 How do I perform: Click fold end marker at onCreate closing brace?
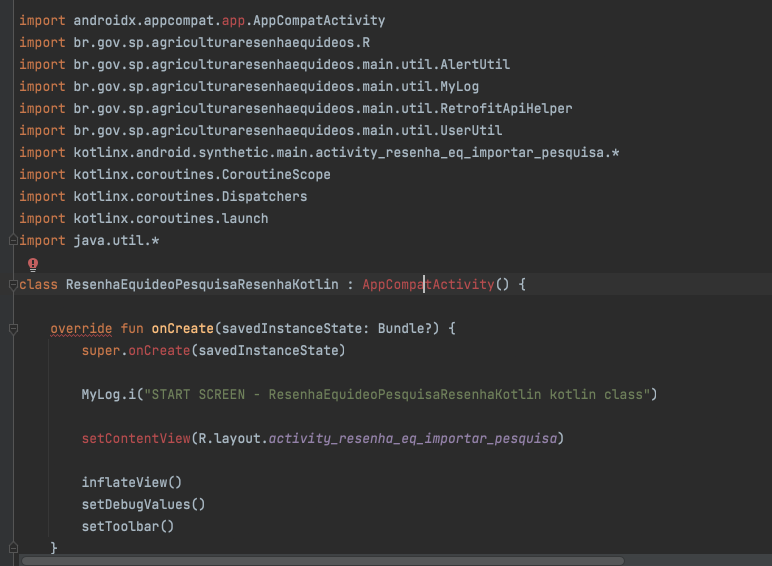tap(13, 547)
